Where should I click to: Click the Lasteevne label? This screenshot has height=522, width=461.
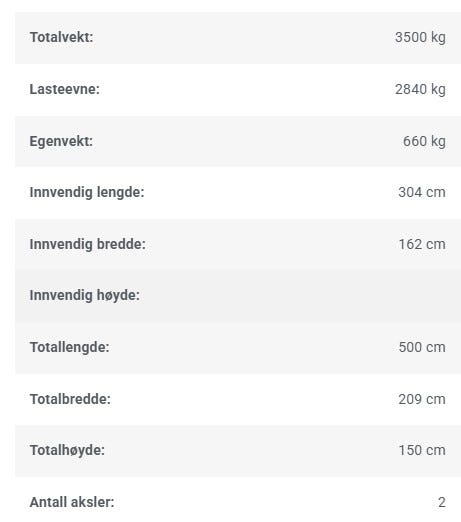pos(65,89)
